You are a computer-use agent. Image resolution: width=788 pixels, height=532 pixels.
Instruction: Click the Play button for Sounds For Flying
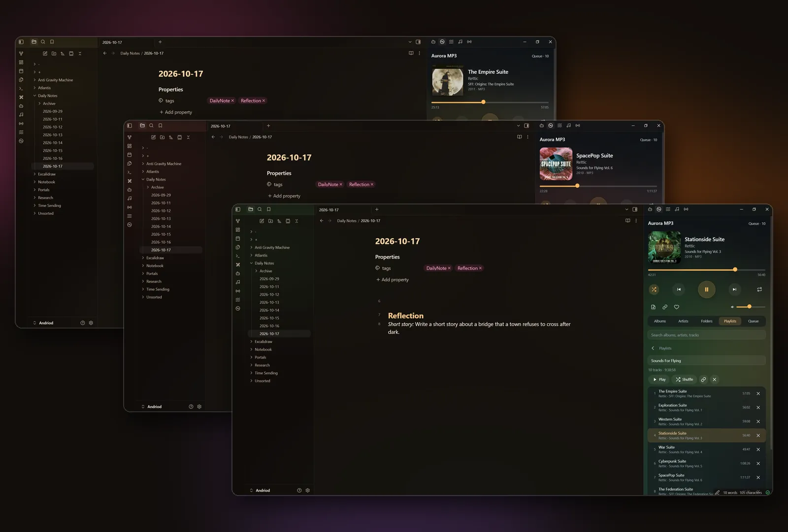pos(659,380)
